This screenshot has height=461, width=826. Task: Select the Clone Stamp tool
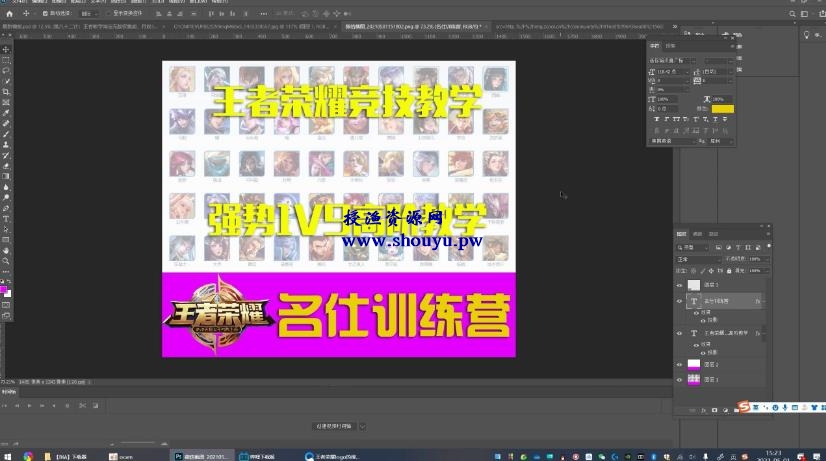[x=6, y=144]
